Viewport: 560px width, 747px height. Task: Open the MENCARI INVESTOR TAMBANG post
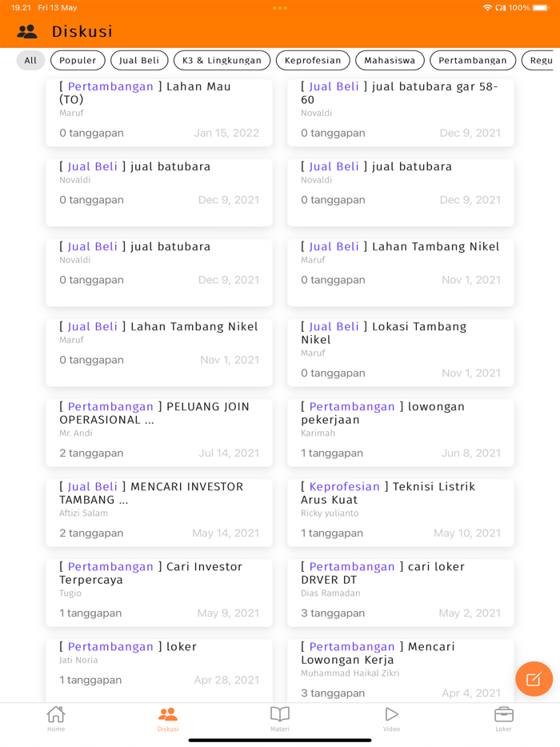[158, 512]
